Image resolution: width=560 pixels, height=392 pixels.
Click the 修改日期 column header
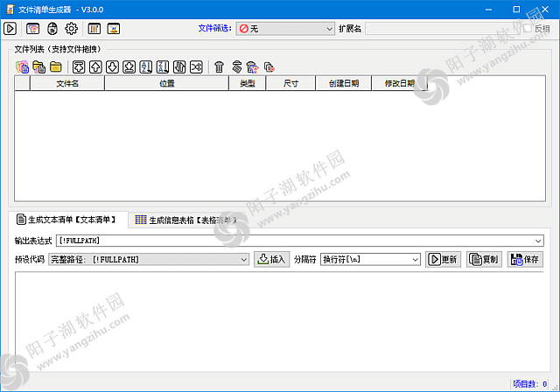(x=400, y=83)
